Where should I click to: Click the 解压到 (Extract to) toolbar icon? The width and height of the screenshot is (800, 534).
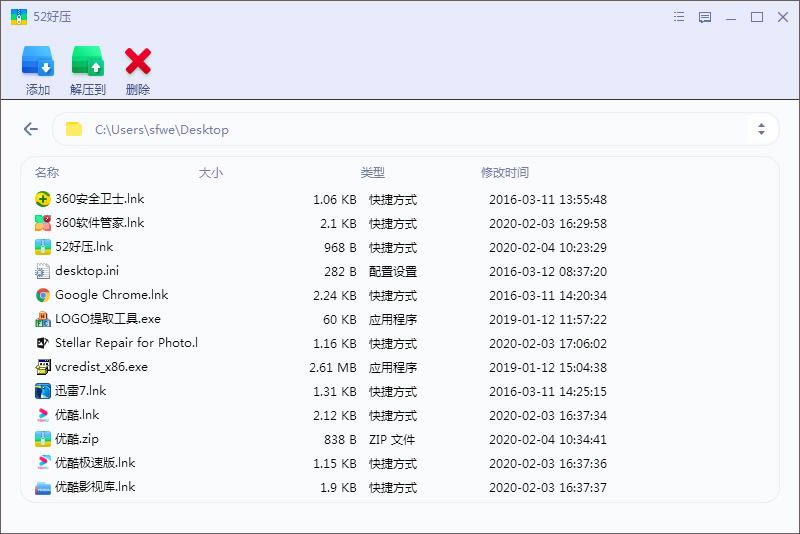88,62
